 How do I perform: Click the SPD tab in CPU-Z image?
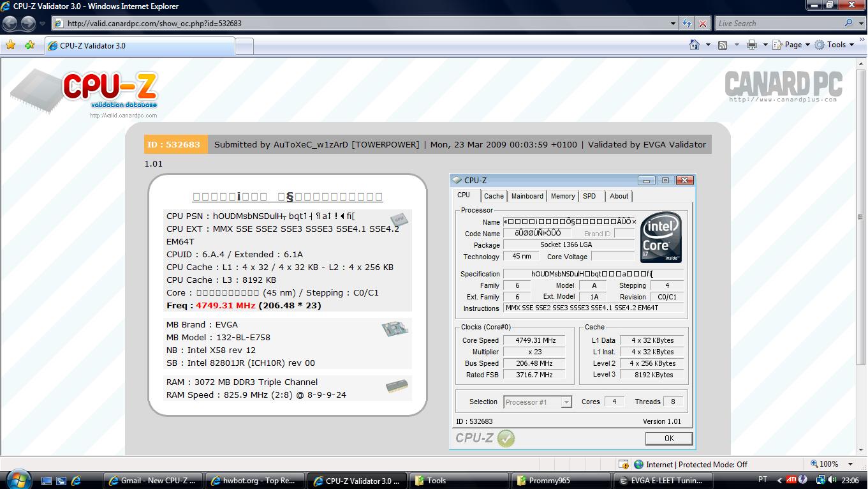[x=589, y=196]
